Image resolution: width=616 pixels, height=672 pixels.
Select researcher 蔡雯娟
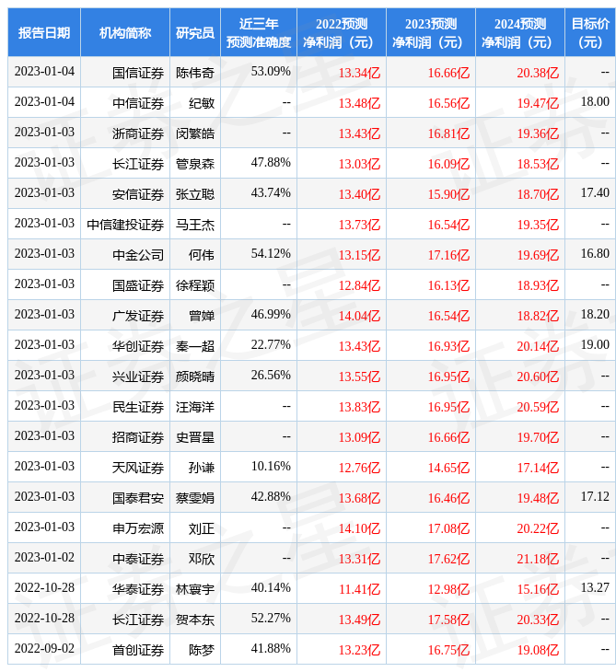click(x=195, y=499)
